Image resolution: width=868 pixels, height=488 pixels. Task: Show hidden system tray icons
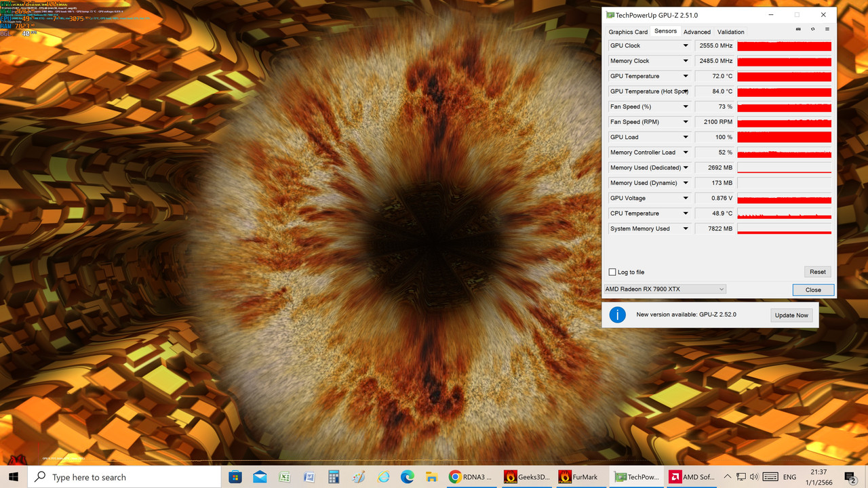pos(728,477)
